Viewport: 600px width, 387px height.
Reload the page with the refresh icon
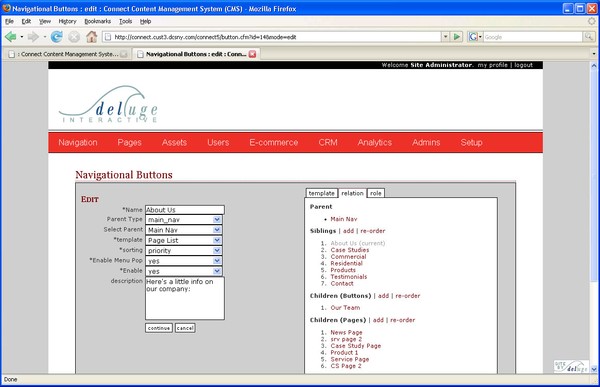pos(57,37)
